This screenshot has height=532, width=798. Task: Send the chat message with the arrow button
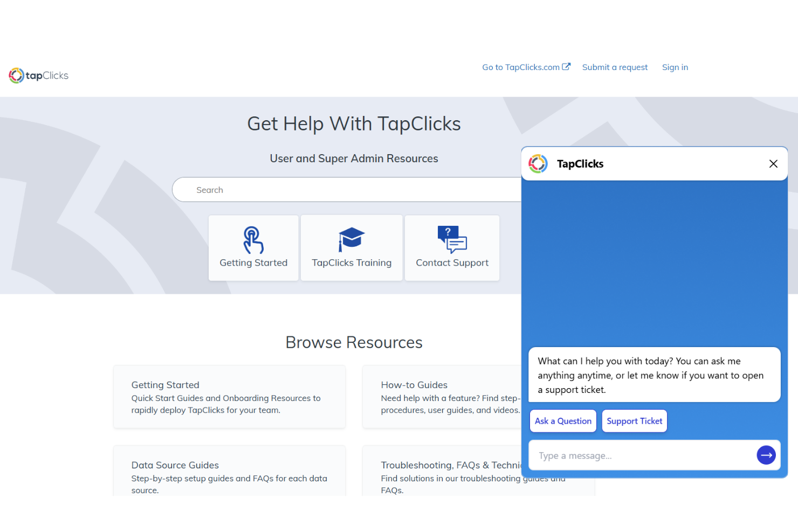(x=766, y=455)
